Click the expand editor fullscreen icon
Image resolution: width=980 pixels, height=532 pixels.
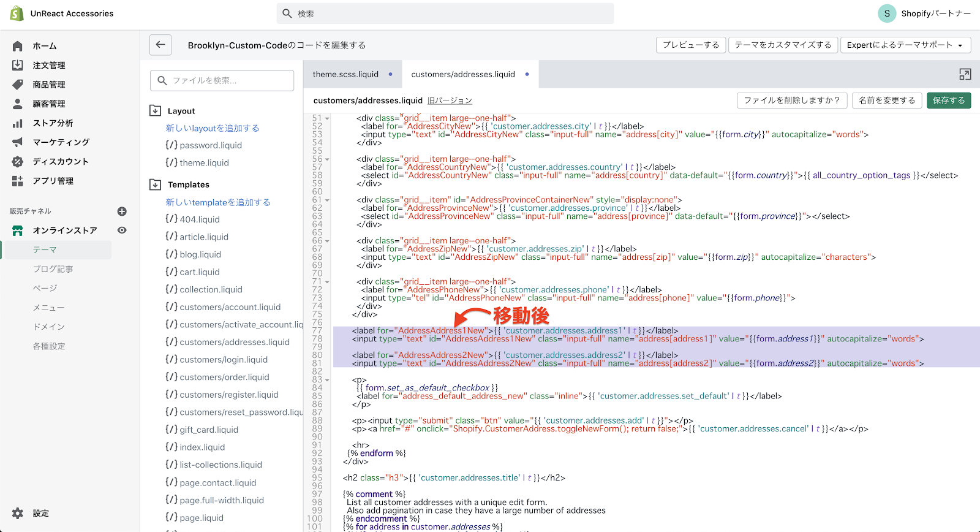(965, 74)
